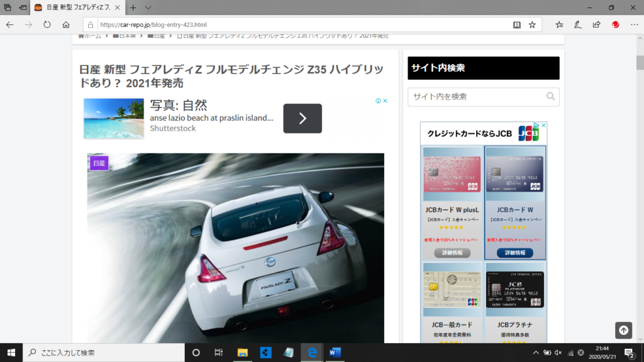Open the 日産 breadcrumb link

coord(157,36)
